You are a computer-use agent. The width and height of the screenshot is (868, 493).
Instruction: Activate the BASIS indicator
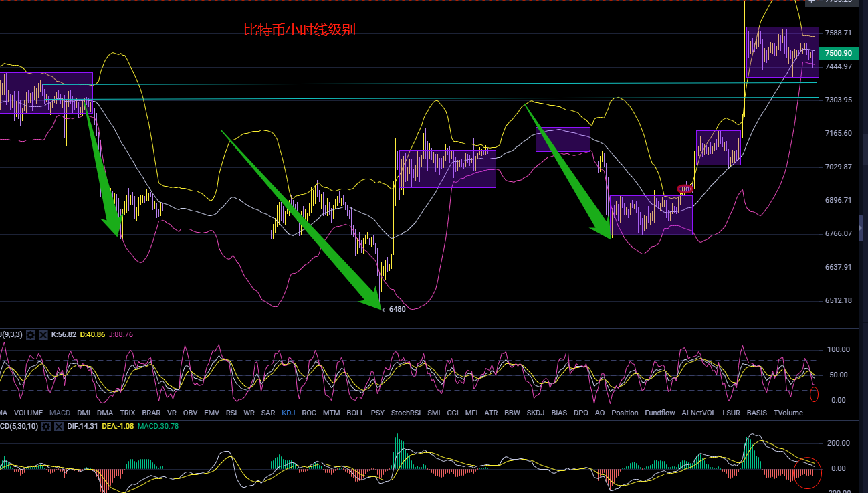[756, 413]
